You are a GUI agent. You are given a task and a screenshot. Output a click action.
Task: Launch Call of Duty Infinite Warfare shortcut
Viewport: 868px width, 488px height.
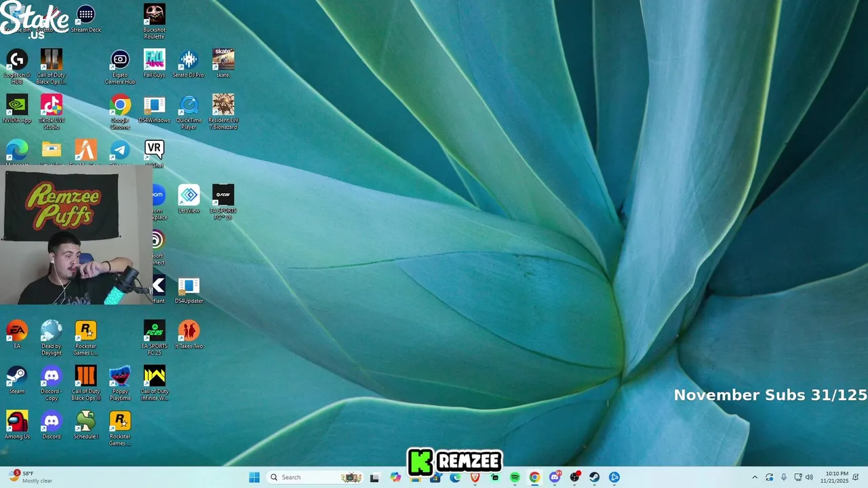[154, 384]
